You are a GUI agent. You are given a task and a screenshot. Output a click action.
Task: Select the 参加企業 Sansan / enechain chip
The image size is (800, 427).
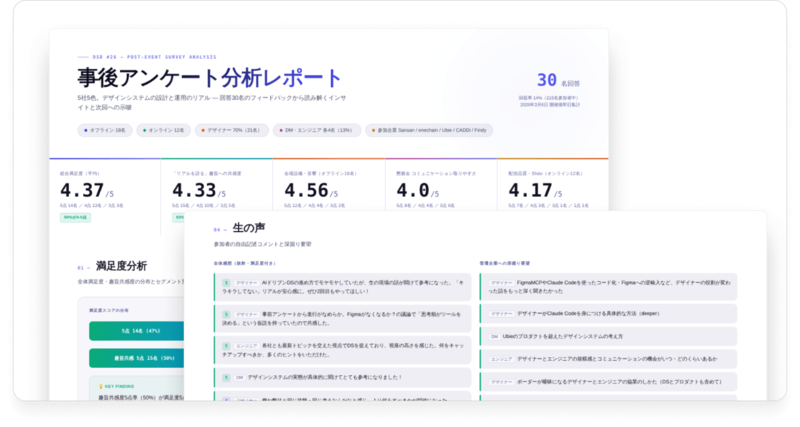point(429,130)
